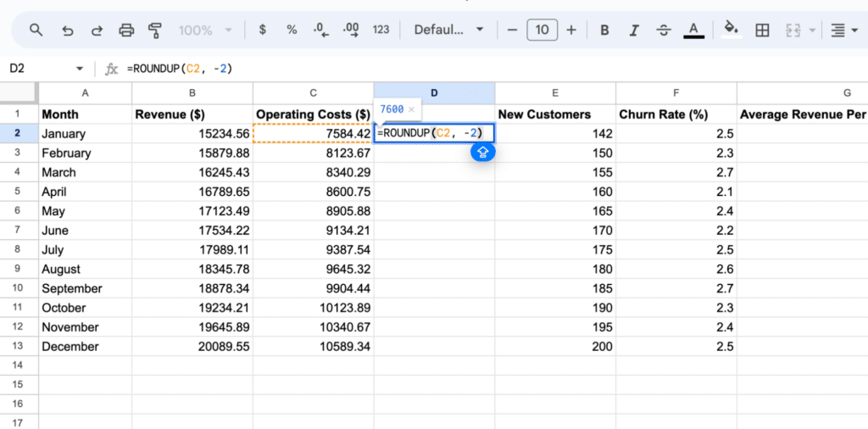Select row 13 header
868x429 pixels.
coord(19,347)
